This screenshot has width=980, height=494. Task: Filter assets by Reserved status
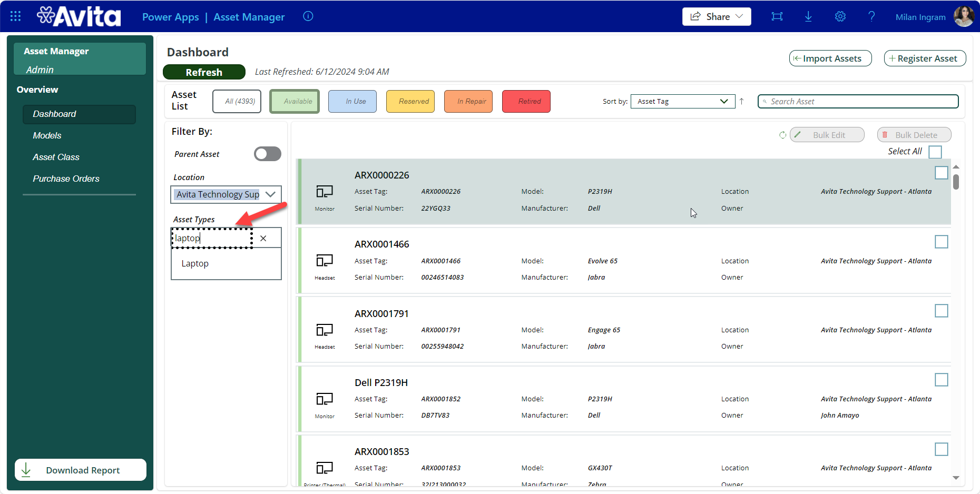pos(410,101)
